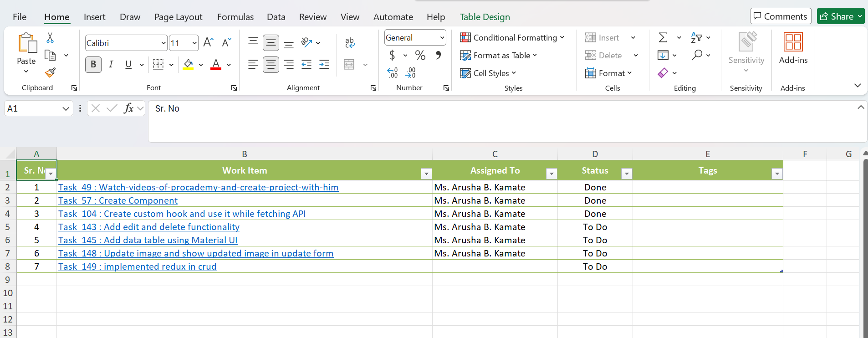The height and width of the screenshot is (338, 868).
Task: Click the Paste clipboard icon
Action: 27,43
